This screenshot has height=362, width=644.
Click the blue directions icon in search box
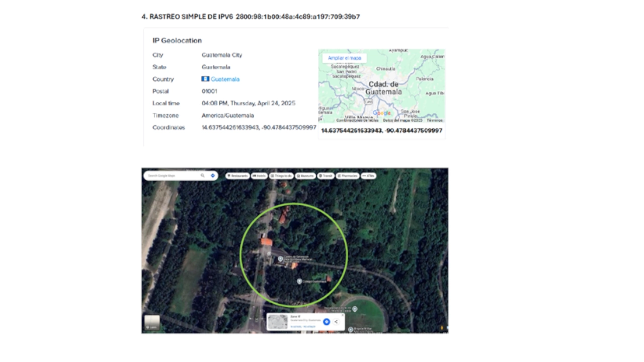213,175
